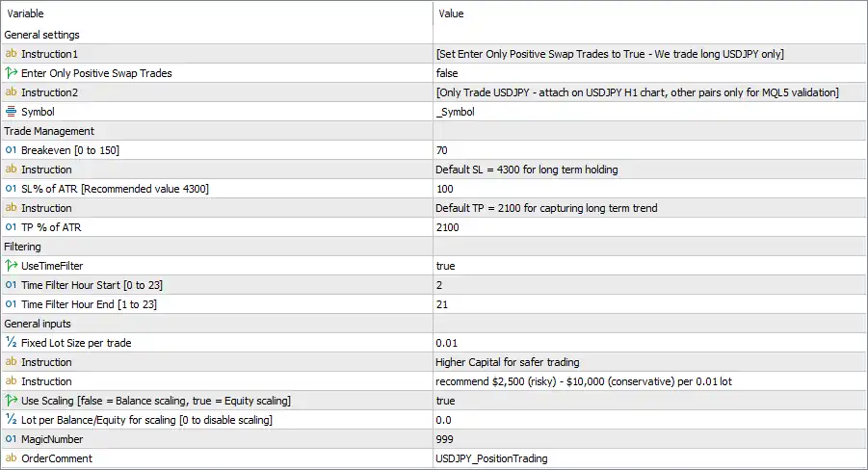Click the fraction icon for Fixed Lot Size per trade
This screenshot has width=868, height=470.
coord(11,343)
